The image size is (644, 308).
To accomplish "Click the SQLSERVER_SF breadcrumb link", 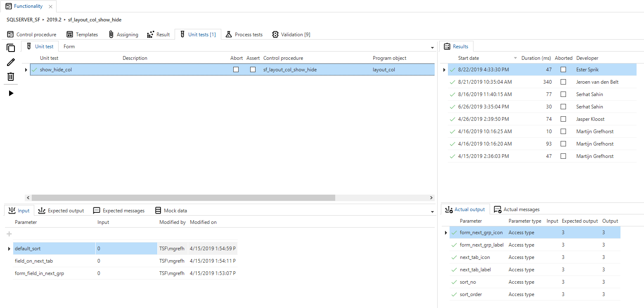I will coord(23,19).
